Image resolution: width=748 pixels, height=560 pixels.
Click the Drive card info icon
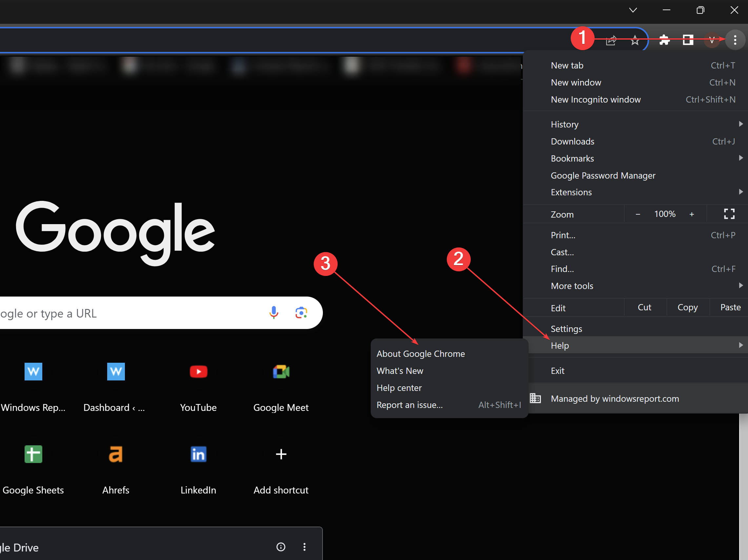click(x=281, y=547)
